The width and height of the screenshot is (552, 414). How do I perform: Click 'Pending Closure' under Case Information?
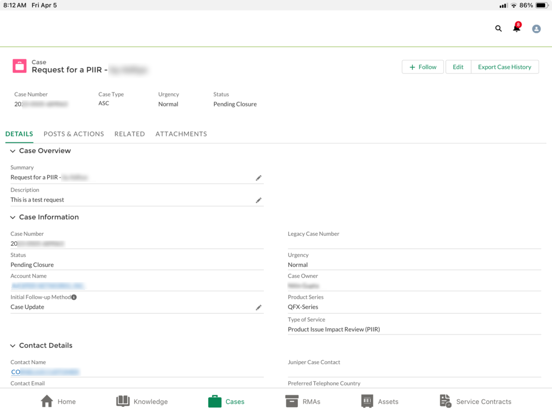[x=32, y=265]
